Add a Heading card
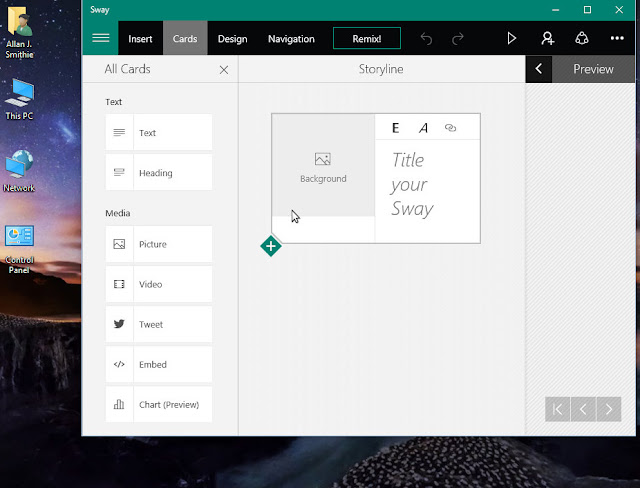The image size is (640, 488). [x=159, y=173]
